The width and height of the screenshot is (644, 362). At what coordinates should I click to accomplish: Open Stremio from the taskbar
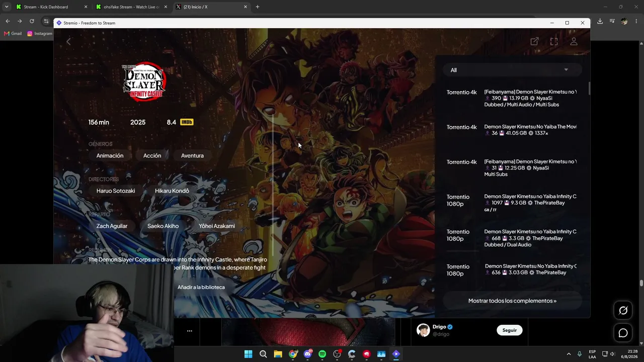point(396,354)
